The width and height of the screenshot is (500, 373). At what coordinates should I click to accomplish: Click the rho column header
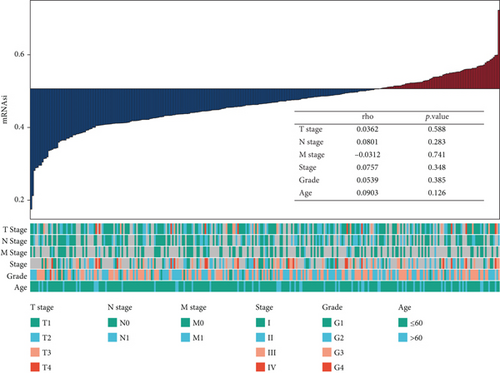[x=367, y=117]
